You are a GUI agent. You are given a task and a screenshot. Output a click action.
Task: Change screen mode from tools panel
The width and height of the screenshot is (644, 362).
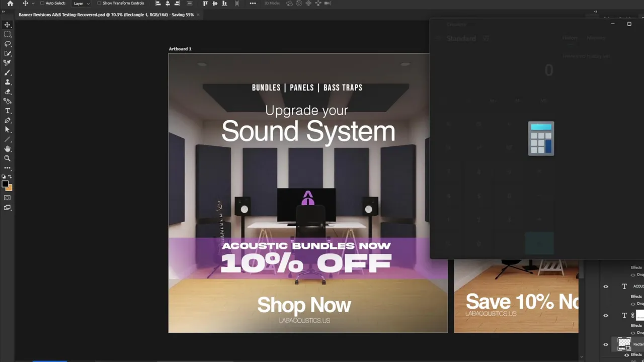tap(7, 207)
